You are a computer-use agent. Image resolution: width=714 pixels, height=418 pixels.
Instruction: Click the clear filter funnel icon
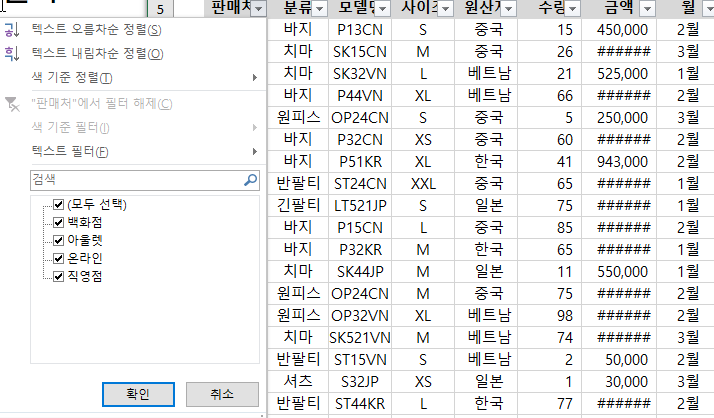tap(12, 104)
